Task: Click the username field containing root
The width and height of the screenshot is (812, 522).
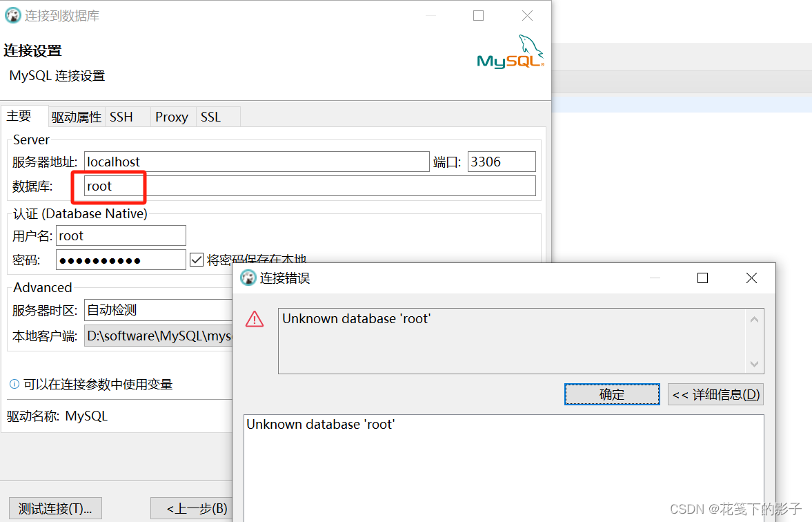Action: point(121,236)
